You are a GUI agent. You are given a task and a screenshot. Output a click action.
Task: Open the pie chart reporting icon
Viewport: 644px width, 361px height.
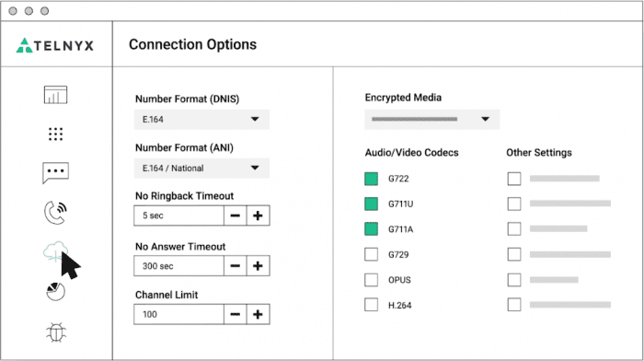pos(55,291)
